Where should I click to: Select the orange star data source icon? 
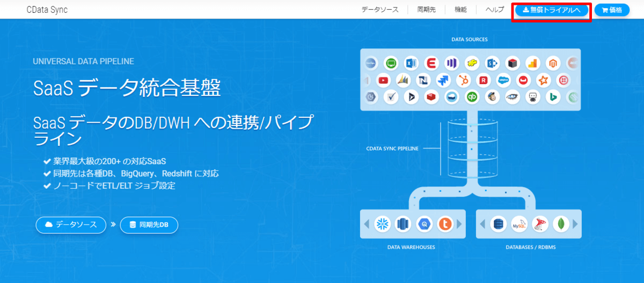tap(544, 80)
